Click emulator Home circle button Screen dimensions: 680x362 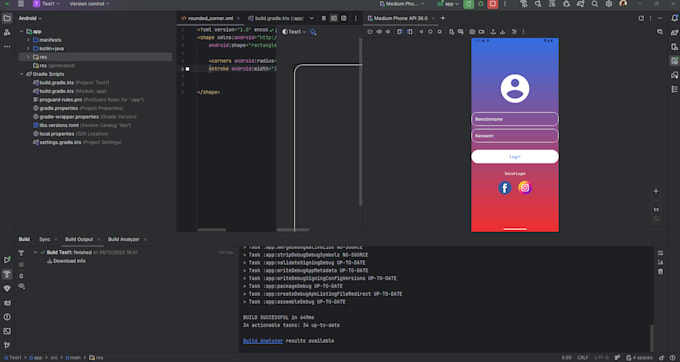(x=430, y=32)
